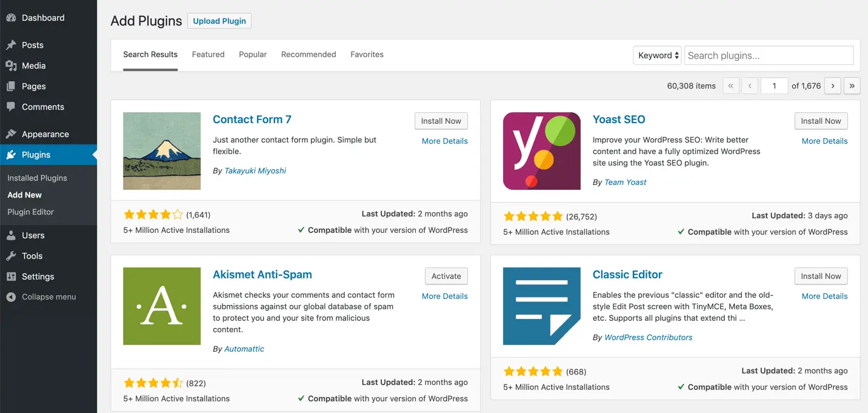Activate the Akismet Anti-Spam plugin
868x413 pixels.
pos(446,276)
